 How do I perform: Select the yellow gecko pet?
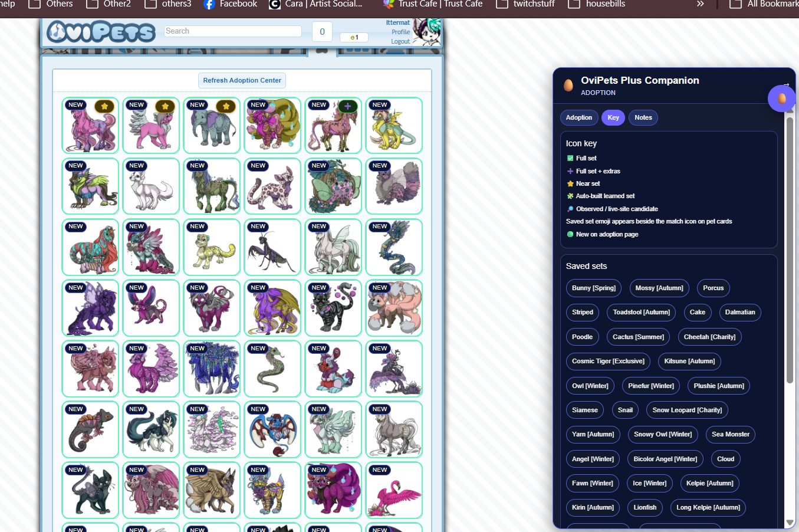pos(212,247)
